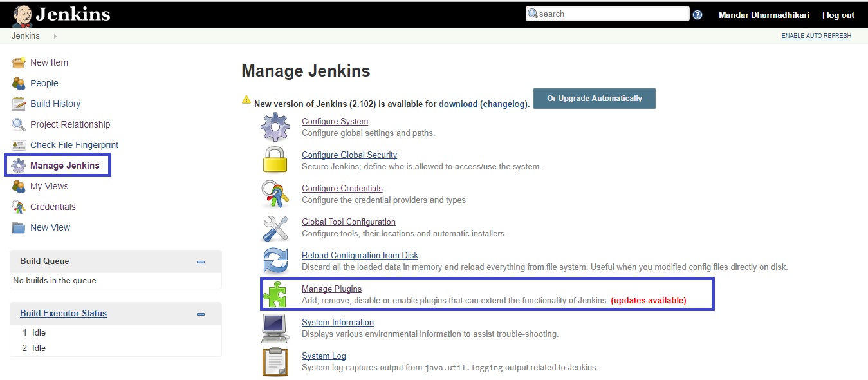This screenshot has height=380, width=868.
Task: Click the Credentials keys icon in sidebar
Action: 19,207
